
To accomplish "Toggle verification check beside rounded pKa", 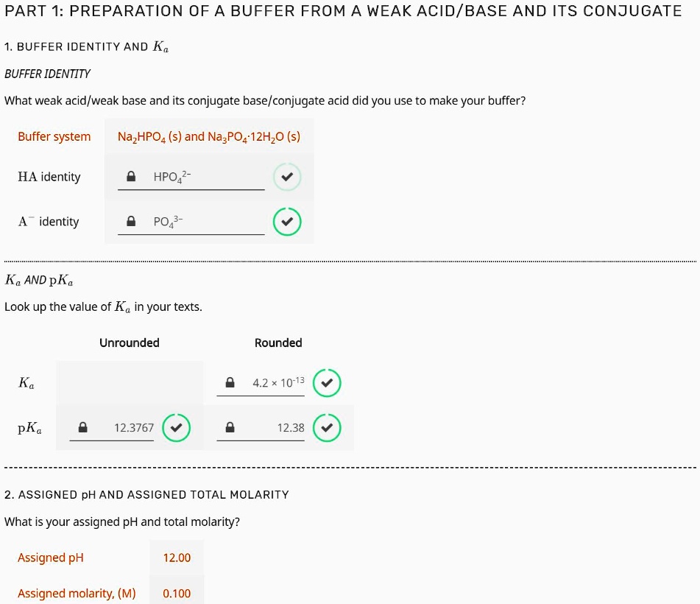I will tap(327, 427).
